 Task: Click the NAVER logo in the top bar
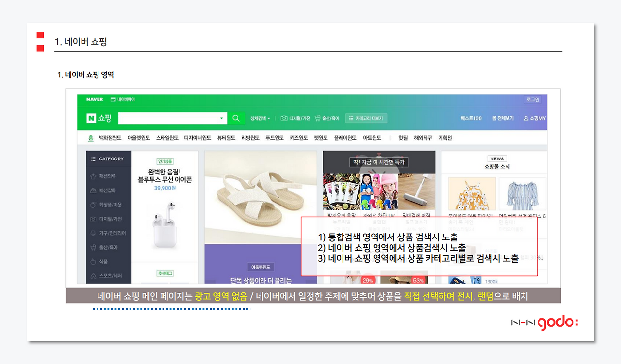point(95,99)
